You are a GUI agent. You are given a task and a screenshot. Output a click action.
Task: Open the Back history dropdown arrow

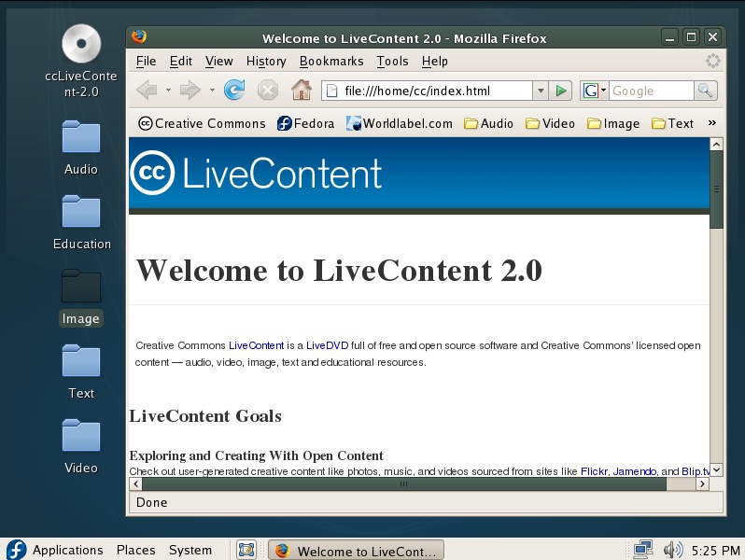tap(169, 91)
